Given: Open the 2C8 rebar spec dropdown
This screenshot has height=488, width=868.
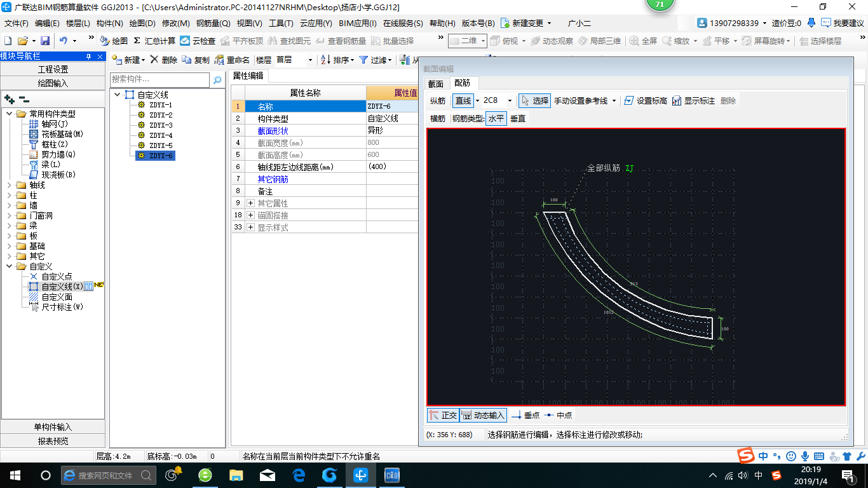Looking at the screenshot, I should coord(510,100).
